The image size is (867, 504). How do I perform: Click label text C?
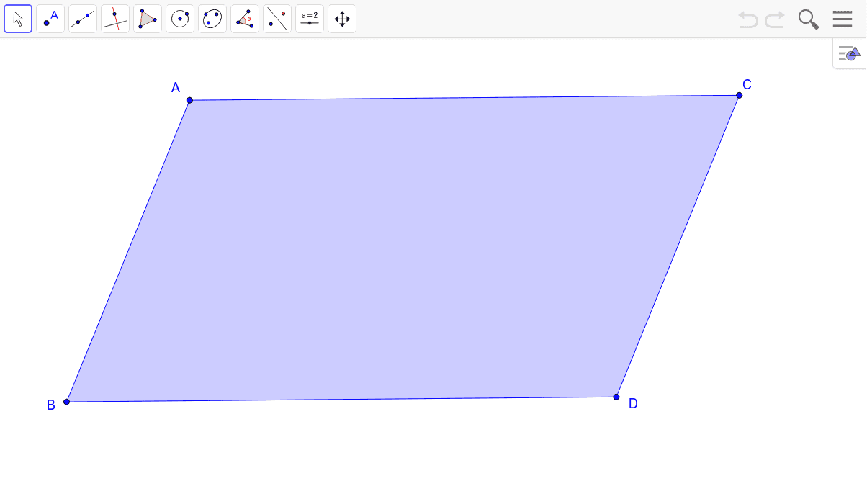coord(747,85)
